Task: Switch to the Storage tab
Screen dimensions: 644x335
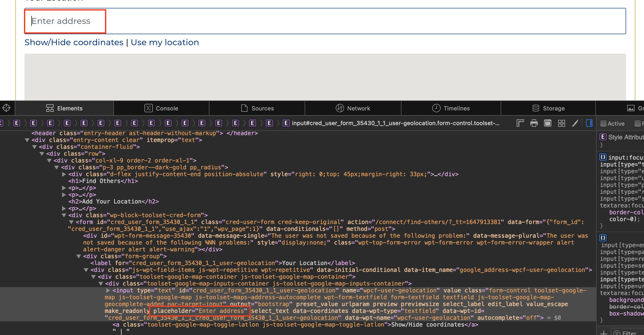Action: 548,108
